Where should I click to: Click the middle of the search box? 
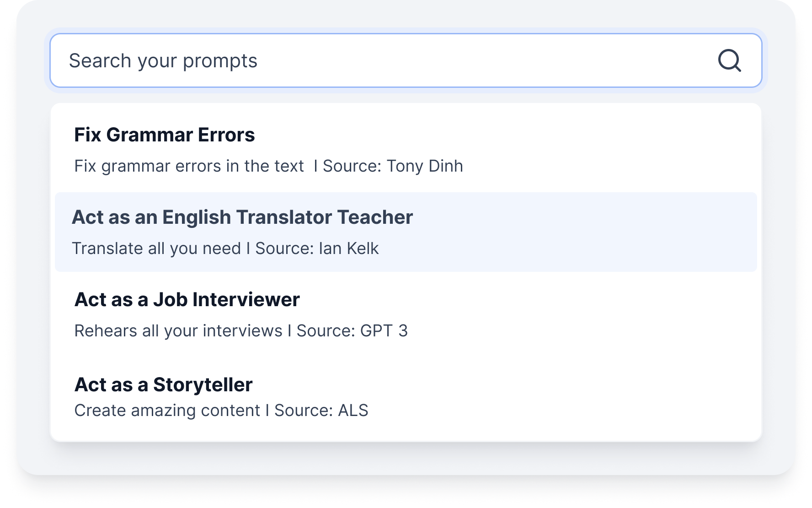pyautogui.click(x=406, y=60)
